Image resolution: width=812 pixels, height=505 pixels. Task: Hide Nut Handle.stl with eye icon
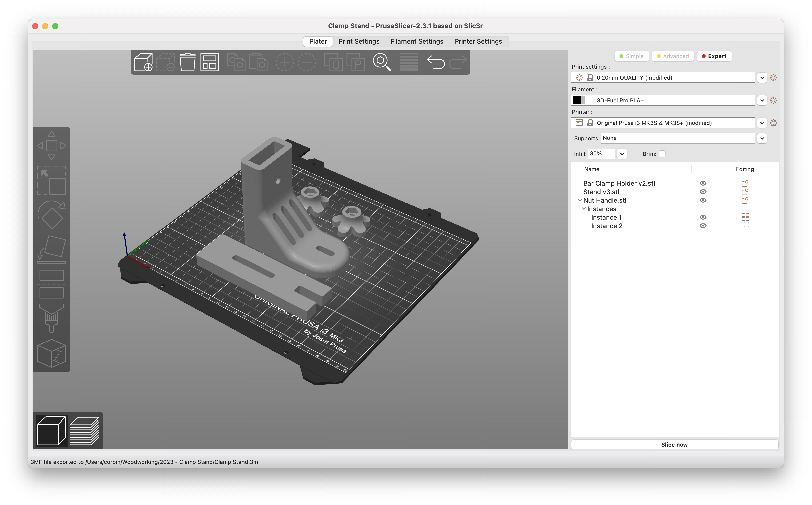703,200
